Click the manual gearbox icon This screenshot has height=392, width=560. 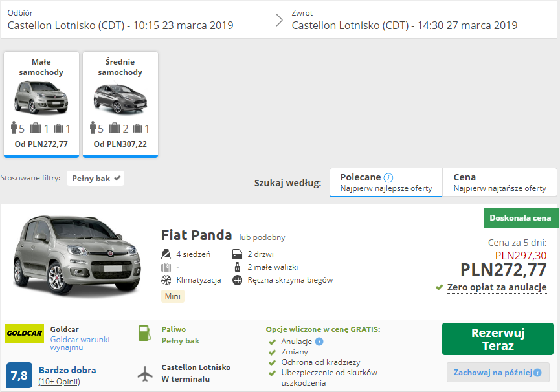[x=236, y=280]
